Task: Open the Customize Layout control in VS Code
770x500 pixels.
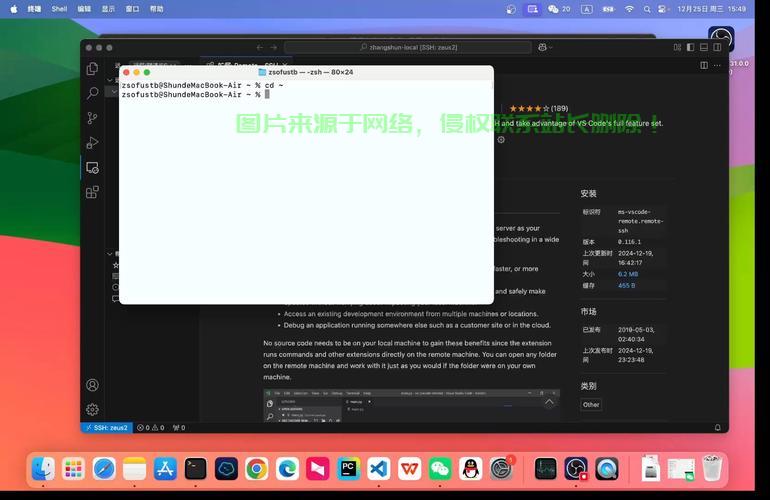Action: click(677, 48)
